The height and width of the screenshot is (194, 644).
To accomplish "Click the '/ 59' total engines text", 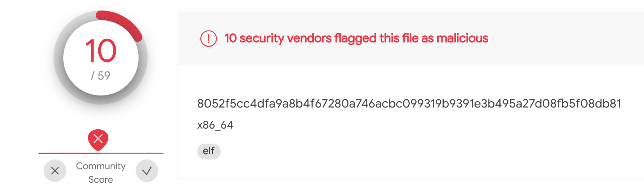I will point(101,76).
